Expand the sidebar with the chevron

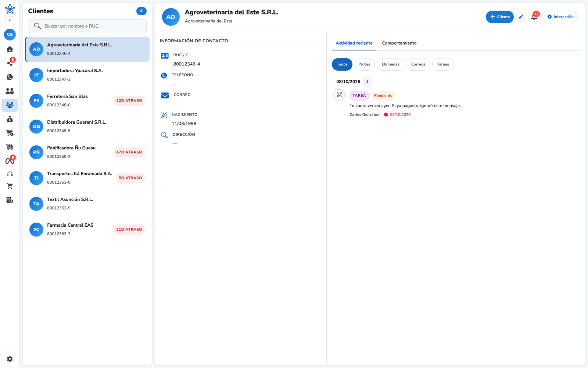[x=10, y=21]
